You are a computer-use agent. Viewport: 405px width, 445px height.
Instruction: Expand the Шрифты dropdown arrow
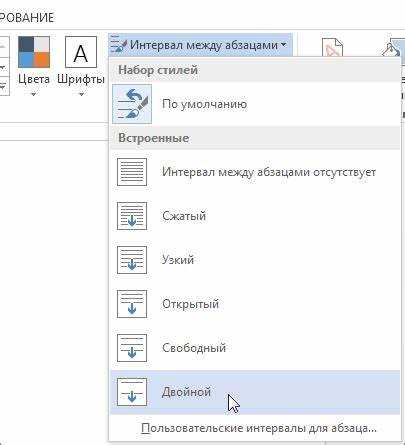[x=81, y=95]
